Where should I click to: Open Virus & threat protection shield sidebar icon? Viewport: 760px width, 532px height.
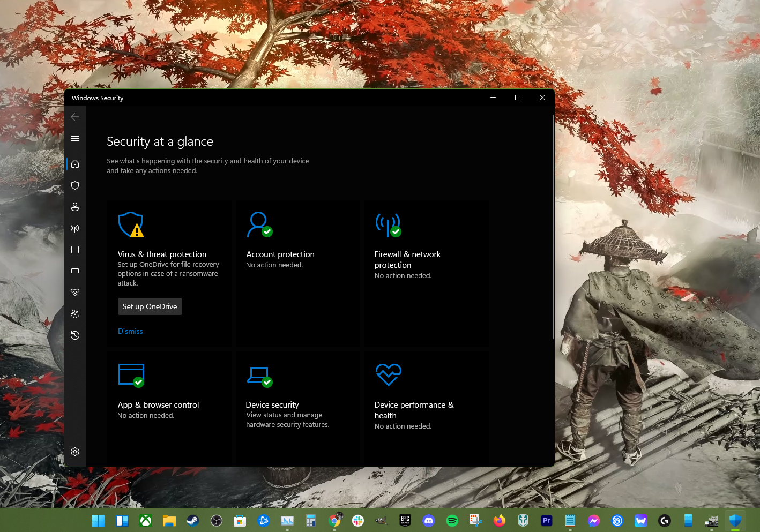(75, 185)
